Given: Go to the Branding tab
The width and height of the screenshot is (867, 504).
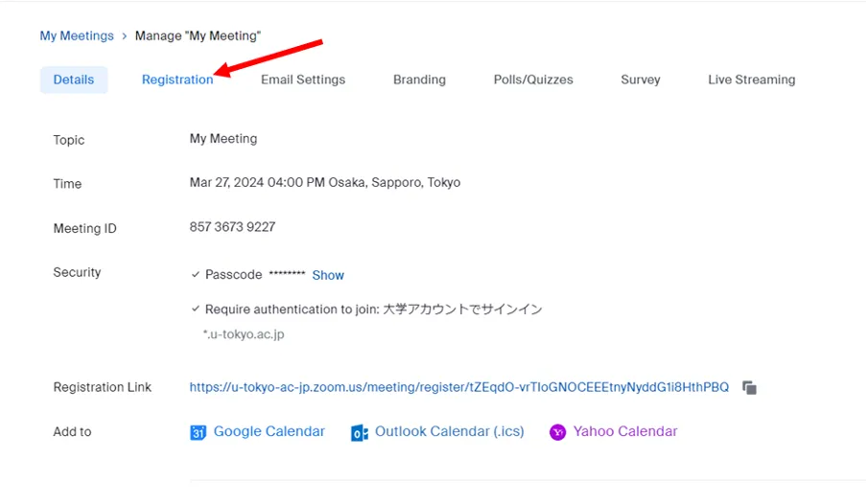Looking at the screenshot, I should 419,80.
